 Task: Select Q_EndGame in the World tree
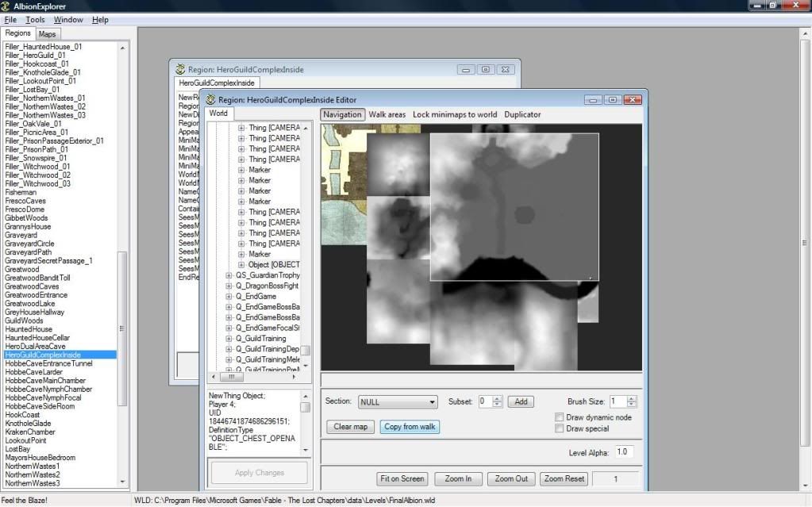click(x=256, y=296)
